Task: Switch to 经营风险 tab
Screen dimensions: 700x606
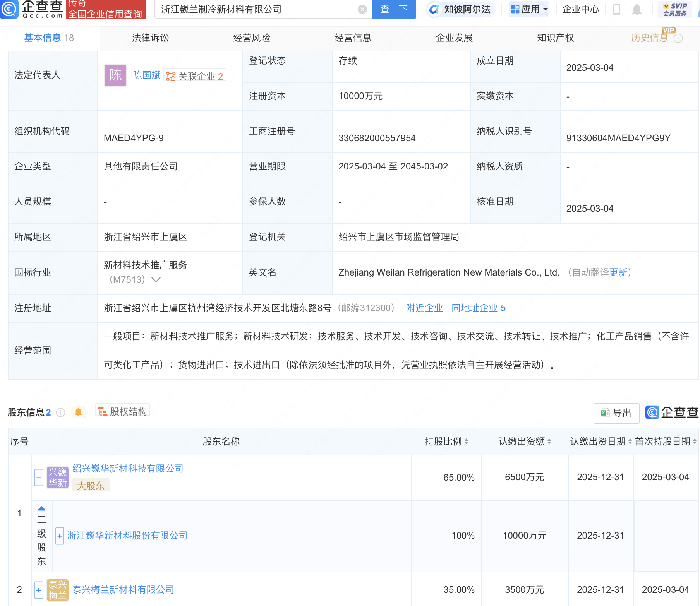Action: pos(252,38)
